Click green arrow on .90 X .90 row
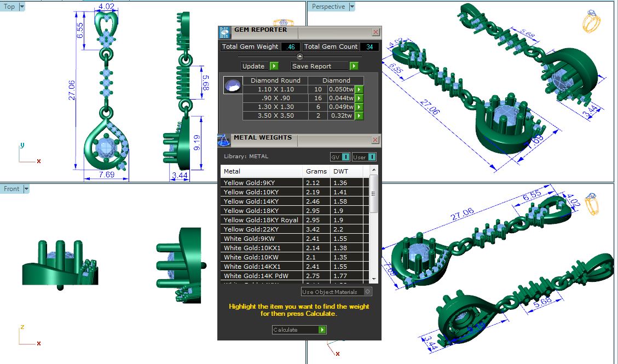The image size is (618, 364). click(x=359, y=98)
